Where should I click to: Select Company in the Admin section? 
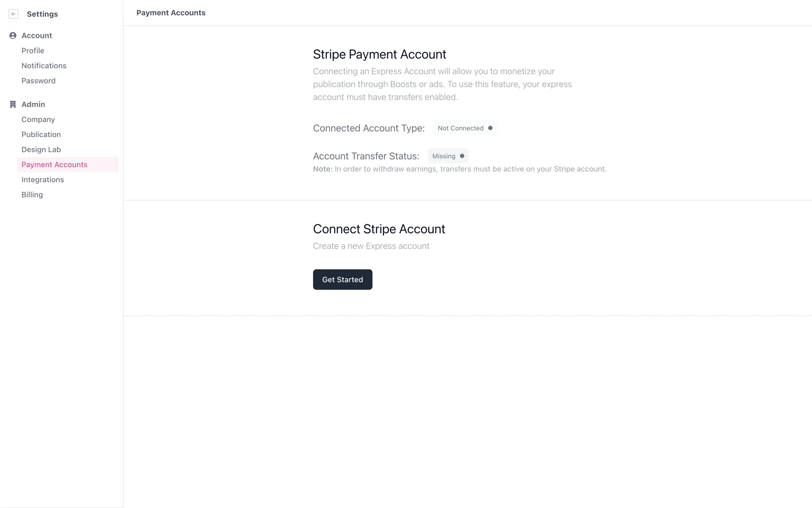coord(38,119)
